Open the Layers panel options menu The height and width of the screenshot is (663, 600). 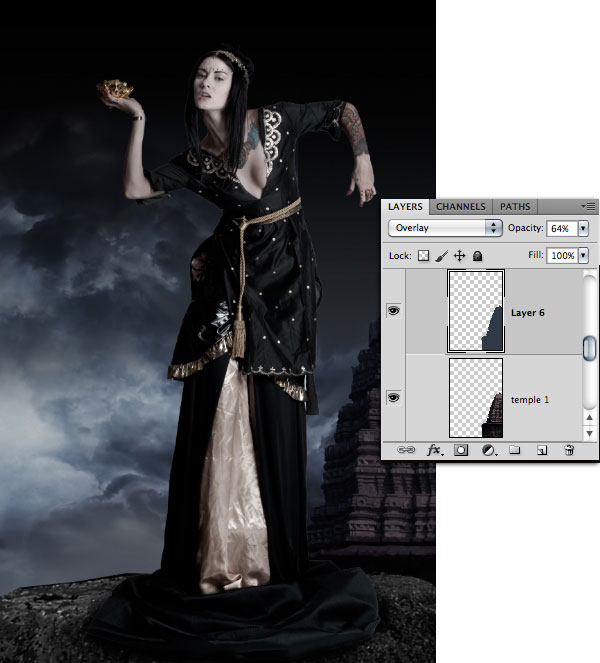590,206
